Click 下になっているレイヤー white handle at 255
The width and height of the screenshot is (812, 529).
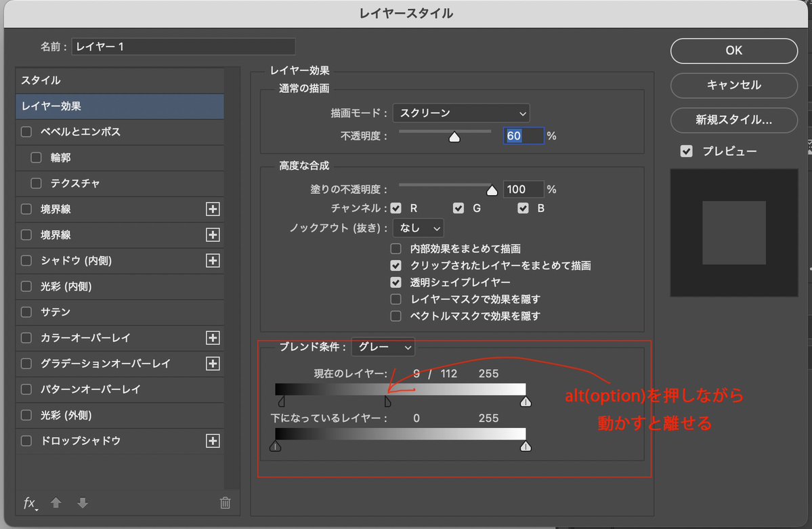click(526, 446)
